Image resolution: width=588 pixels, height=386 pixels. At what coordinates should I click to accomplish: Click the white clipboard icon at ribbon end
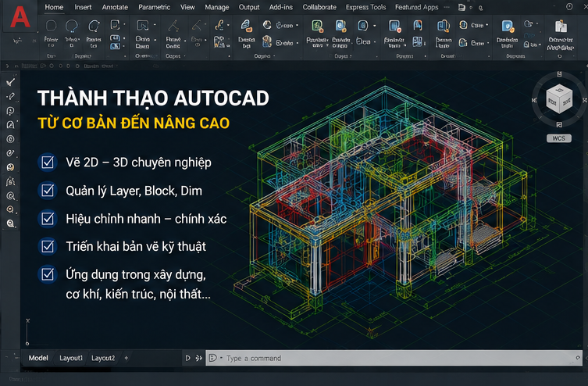[561, 26]
